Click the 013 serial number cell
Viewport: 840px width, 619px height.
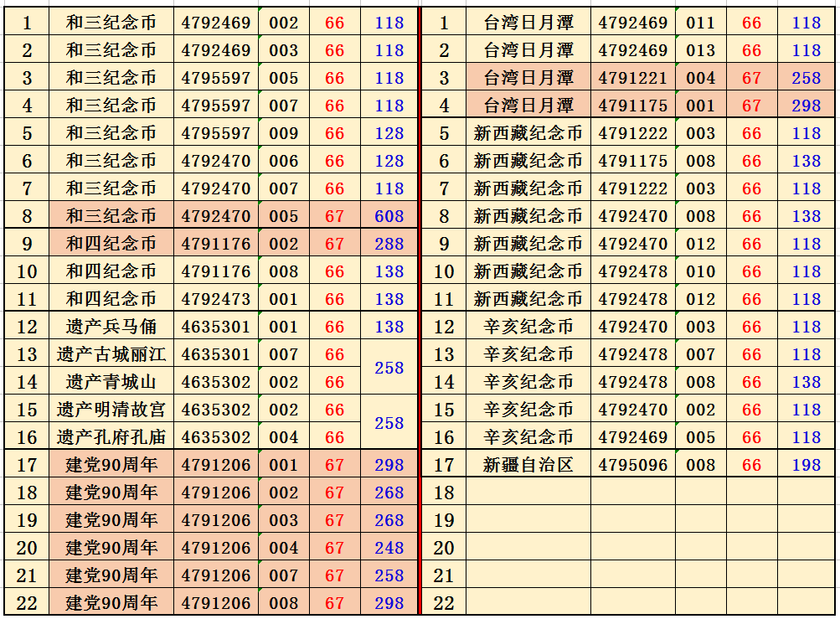point(700,50)
